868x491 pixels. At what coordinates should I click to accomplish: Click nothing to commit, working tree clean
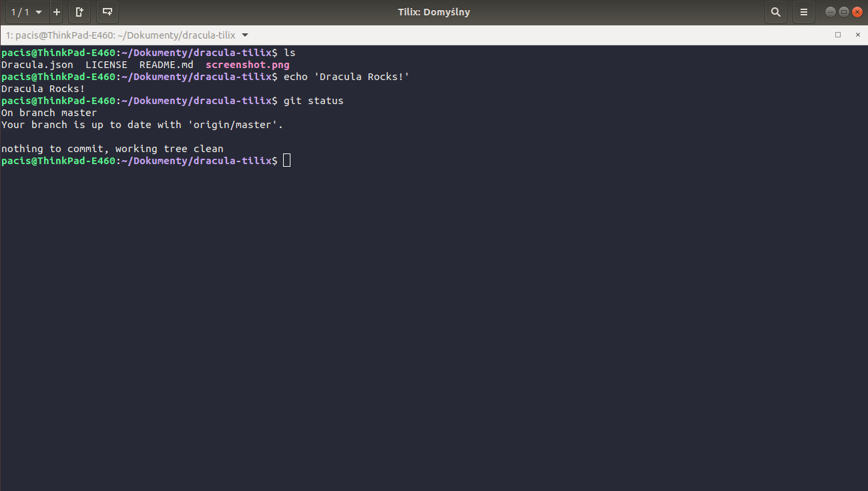tap(112, 149)
